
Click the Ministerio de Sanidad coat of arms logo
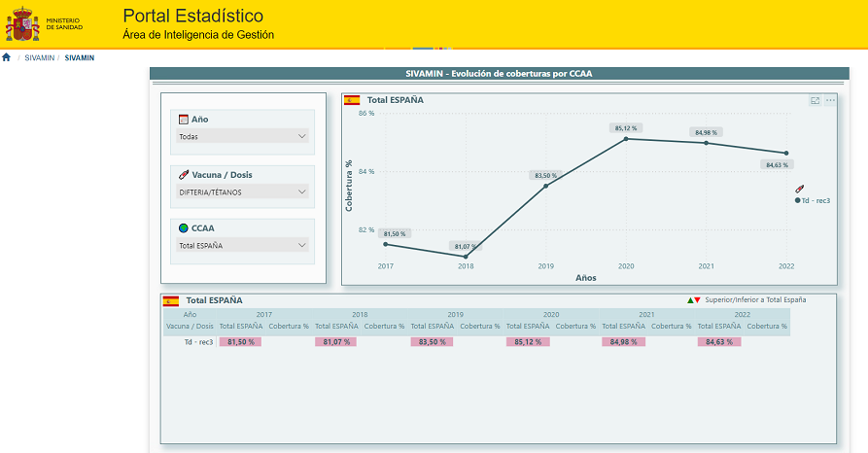(x=21, y=23)
